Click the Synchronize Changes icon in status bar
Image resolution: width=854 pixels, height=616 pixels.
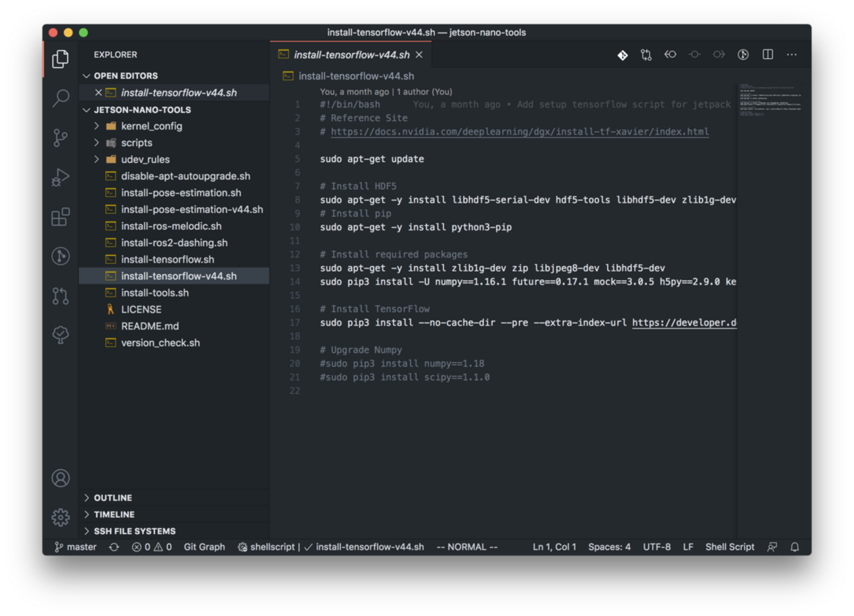114,547
